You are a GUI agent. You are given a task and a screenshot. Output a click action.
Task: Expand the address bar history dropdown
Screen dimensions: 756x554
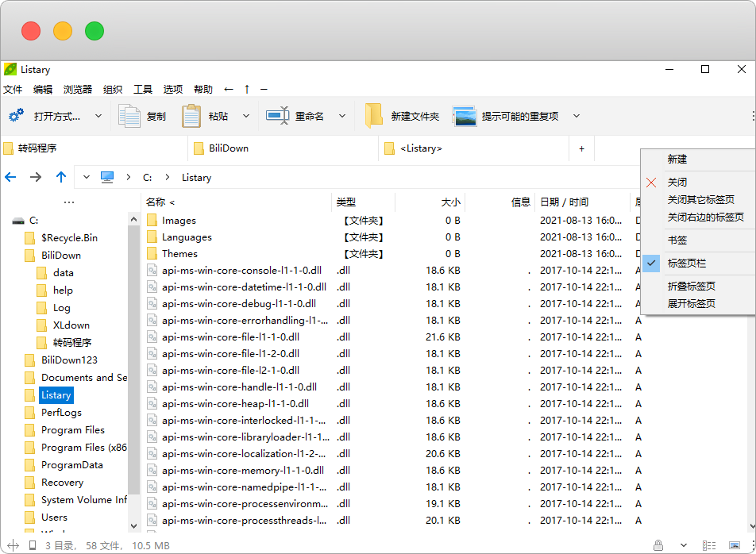[x=87, y=177]
